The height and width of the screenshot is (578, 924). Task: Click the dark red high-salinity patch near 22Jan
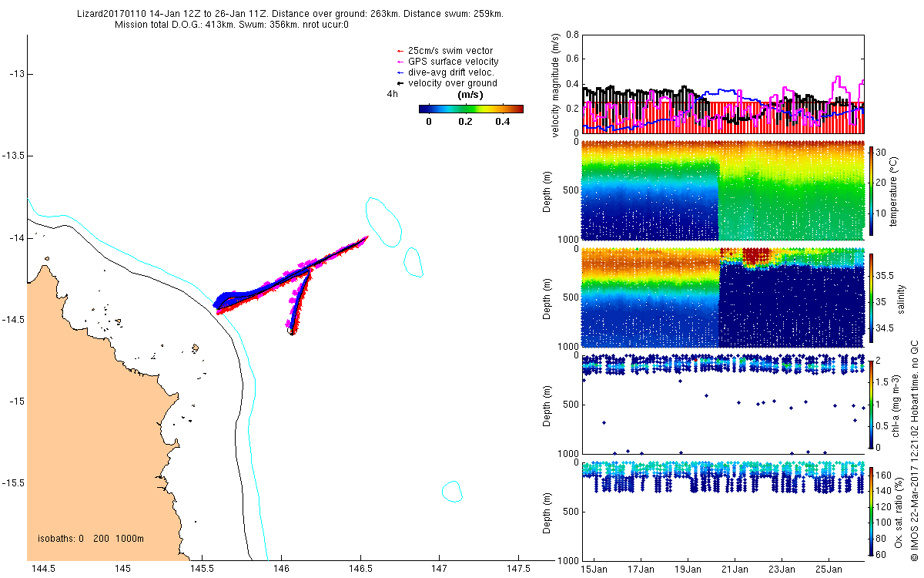754,256
